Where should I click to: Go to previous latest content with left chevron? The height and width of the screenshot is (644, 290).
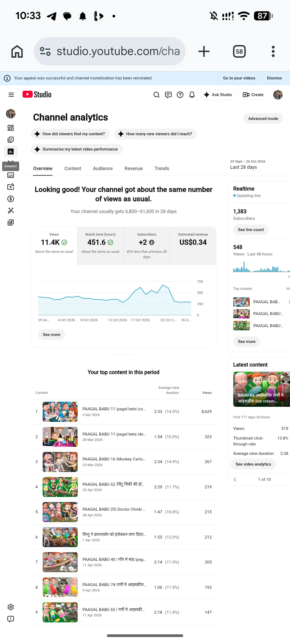click(x=235, y=480)
